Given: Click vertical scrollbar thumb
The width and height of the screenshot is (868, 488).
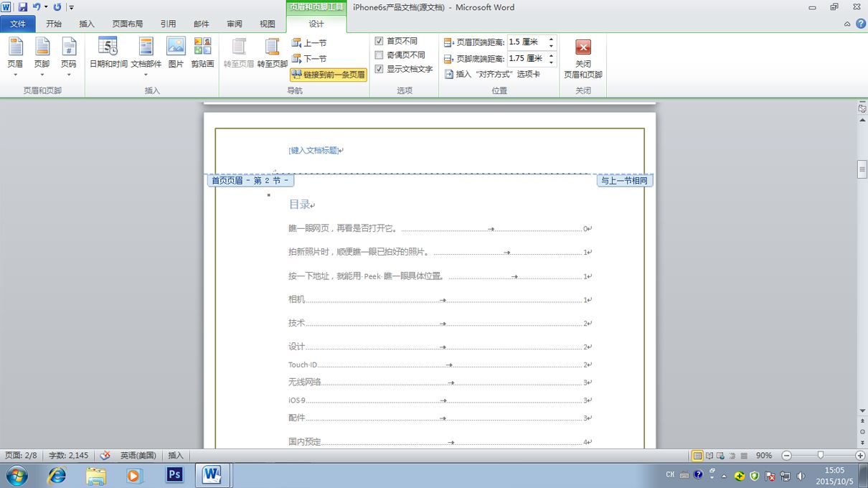Looking at the screenshot, I should [862, 169].
